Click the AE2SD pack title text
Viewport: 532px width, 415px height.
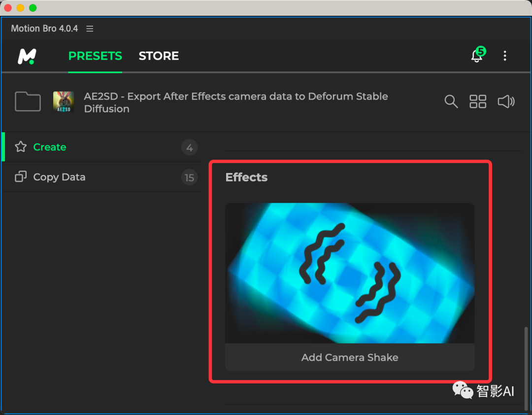(236, 102)
